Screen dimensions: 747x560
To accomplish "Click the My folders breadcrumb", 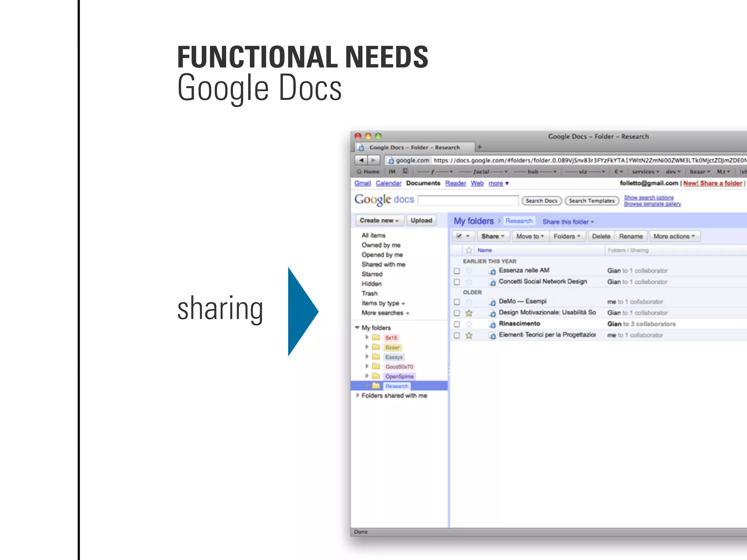I will [473, 221].
